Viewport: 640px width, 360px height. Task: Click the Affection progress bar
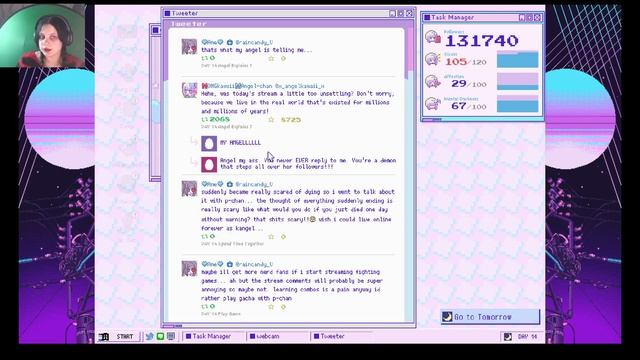(x=517, y=82)
